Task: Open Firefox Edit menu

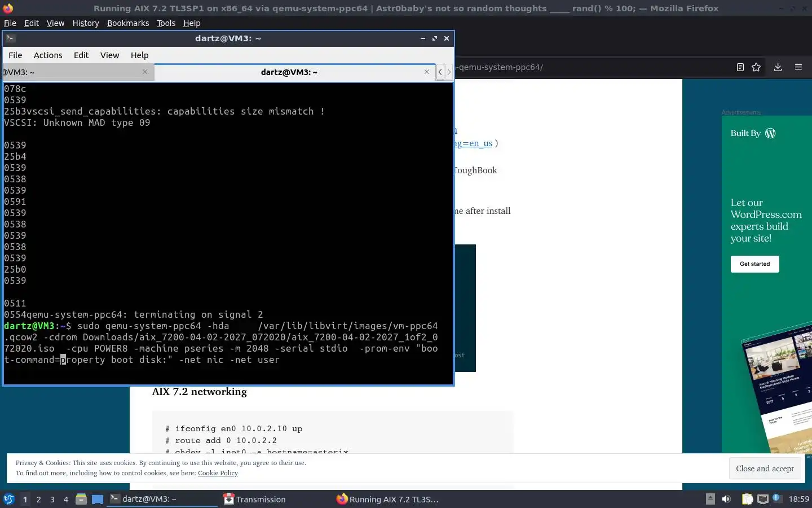Action: click(x=32, y=23)
